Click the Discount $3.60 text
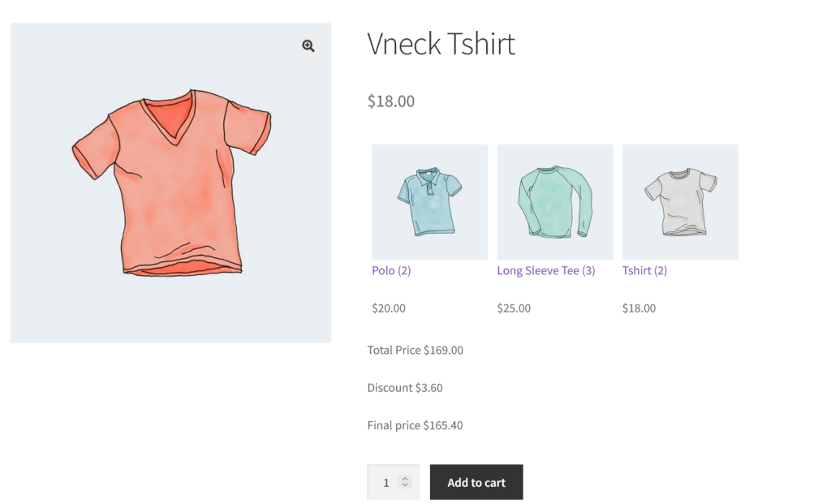Screen dimensions: 831x504 (404, 388)
